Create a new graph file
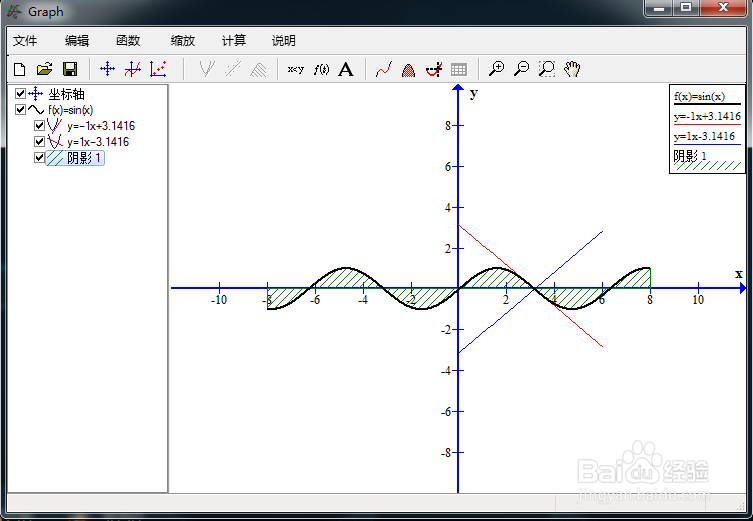 pyautogui.click(x=20, y=70)
